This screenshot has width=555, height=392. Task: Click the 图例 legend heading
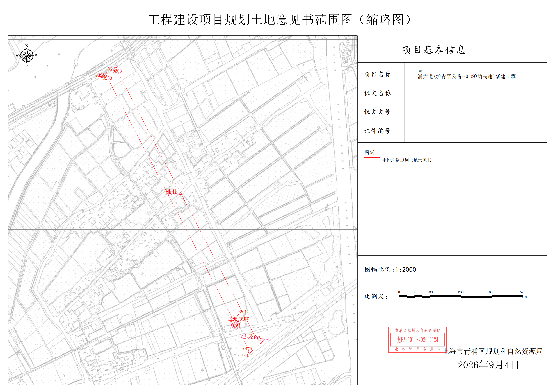pos(369,152)
